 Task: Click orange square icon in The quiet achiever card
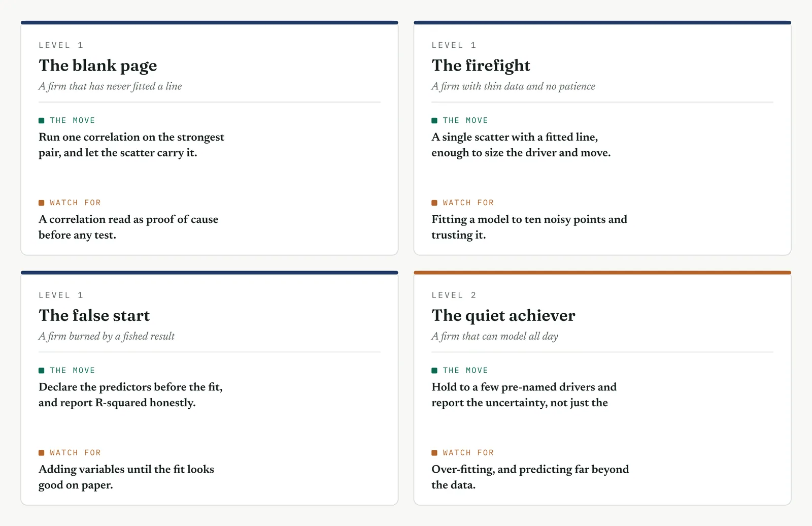pos(434,452)
